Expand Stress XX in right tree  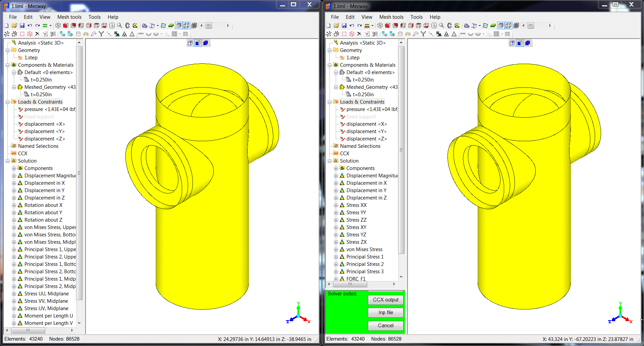[336, 205]
